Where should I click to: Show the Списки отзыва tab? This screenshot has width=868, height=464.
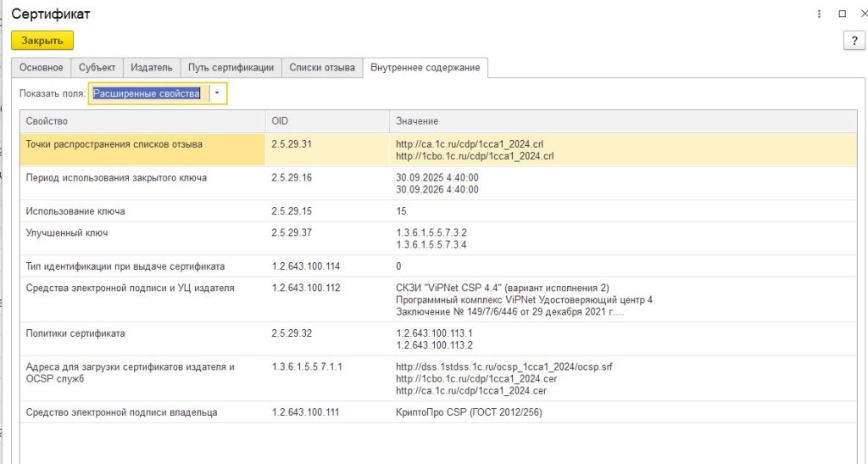point(322,68)
